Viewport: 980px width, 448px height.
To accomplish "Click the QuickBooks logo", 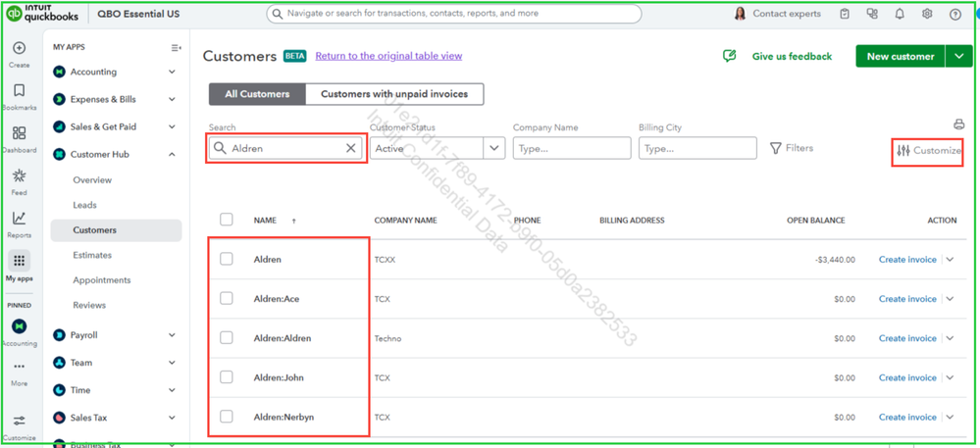I will point(43,13).
